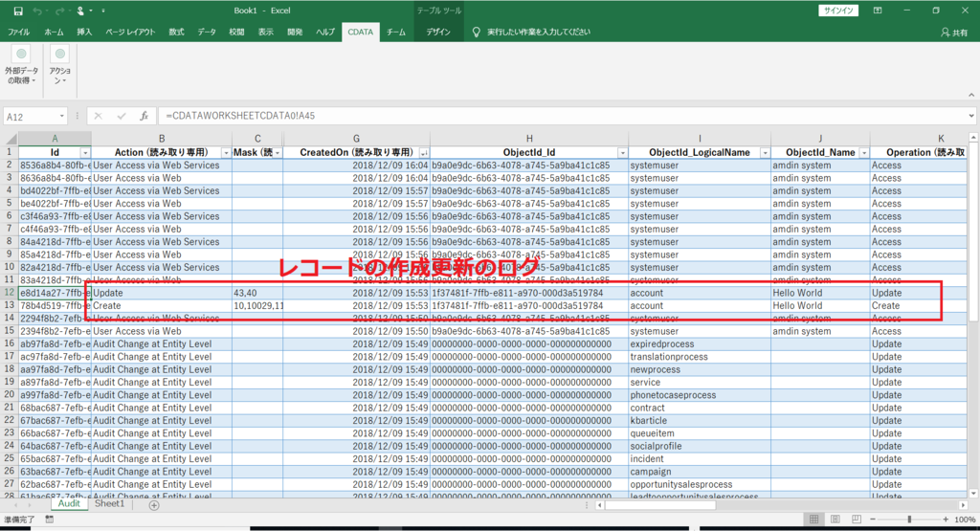This screenshot has height=531, width=980.
Task: Click the 共有 share button
Action: pyautogui.click(x=954, y=33)
